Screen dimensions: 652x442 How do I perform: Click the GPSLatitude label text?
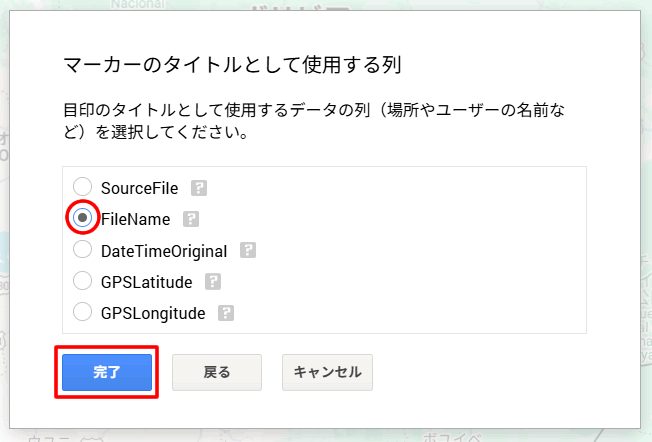pyautogui.click(x=147, y=282)
